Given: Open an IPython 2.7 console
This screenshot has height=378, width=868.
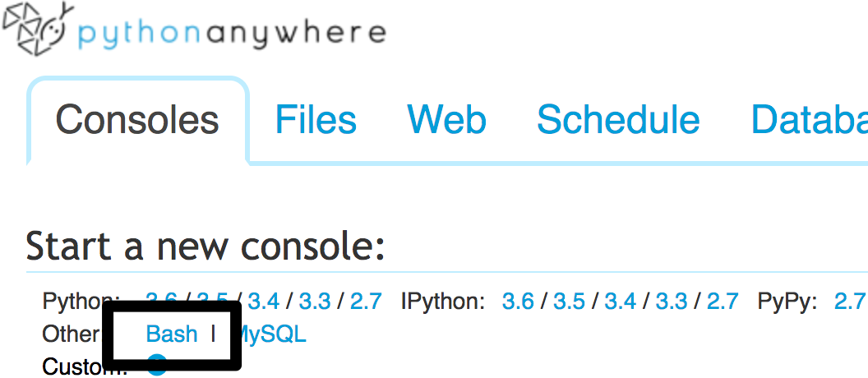Looking at the screenshot, I should point(723,301).
